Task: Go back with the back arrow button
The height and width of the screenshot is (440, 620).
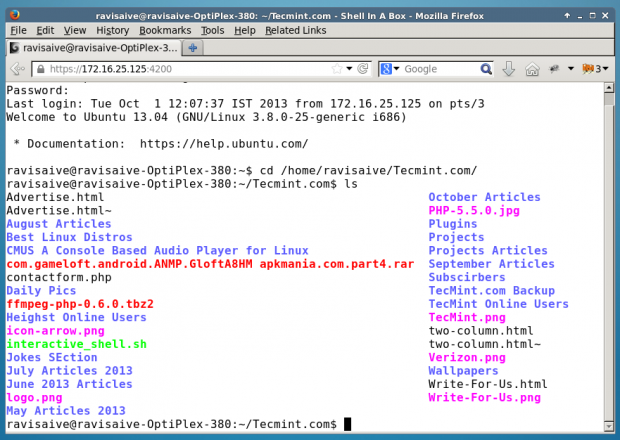Action: (x=17, y=69)
